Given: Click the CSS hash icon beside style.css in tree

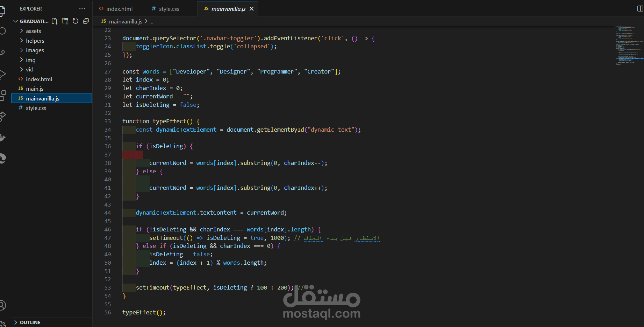Looking at the screenshot, I should [21, 108].
